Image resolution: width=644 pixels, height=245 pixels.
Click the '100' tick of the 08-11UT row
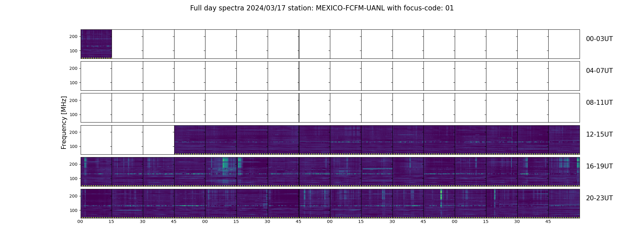pyautogui.click(x=73, y=115)
